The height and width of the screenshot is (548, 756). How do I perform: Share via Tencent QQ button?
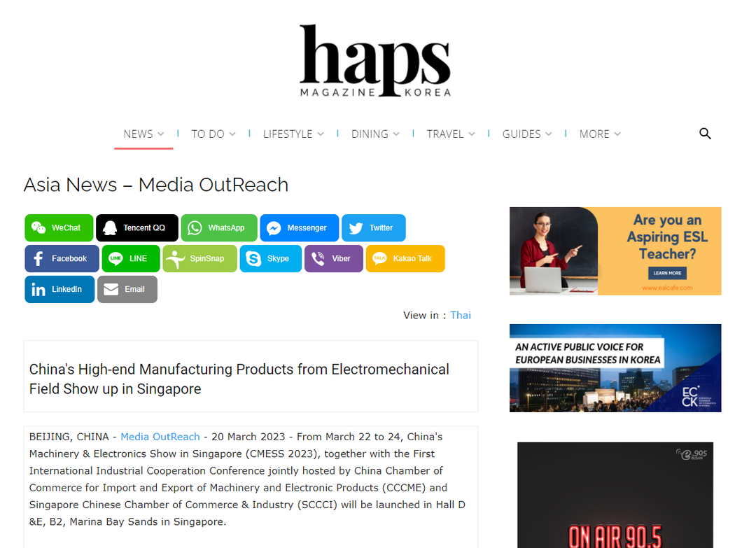coord(136,228)
